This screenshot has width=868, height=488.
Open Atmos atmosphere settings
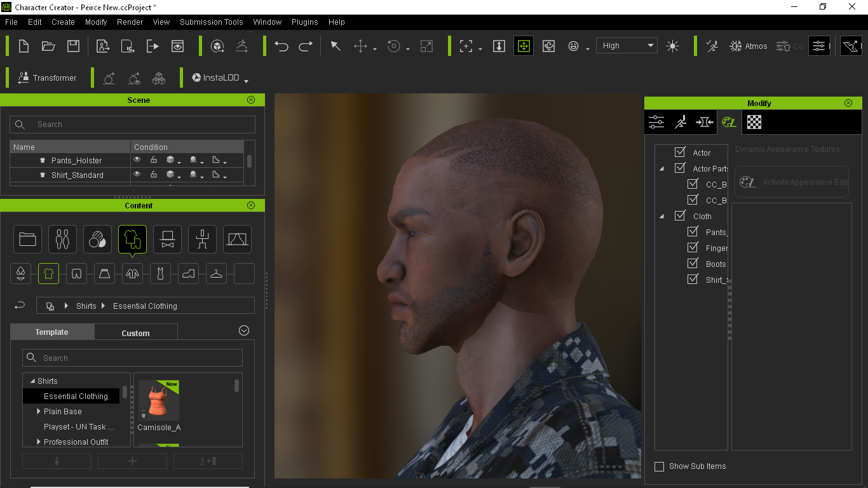click(x=748, y=46)
